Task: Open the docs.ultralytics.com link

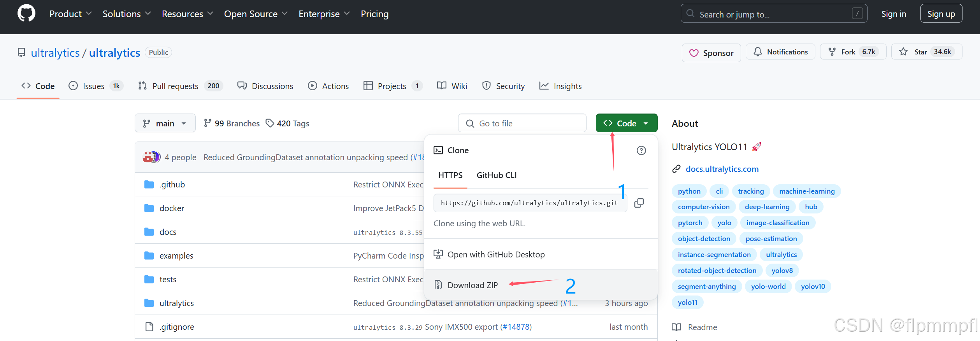Action: tap(722, 169)
